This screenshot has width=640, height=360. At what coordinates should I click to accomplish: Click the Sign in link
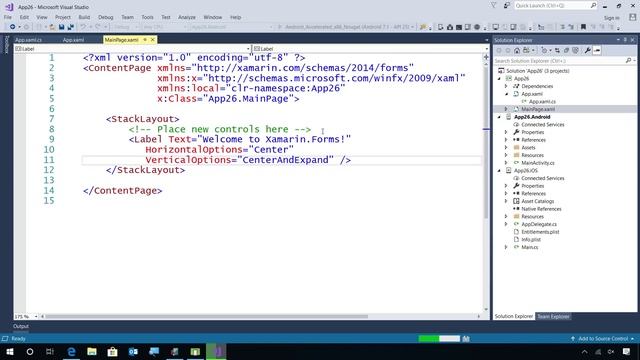[x=611, y=18]
